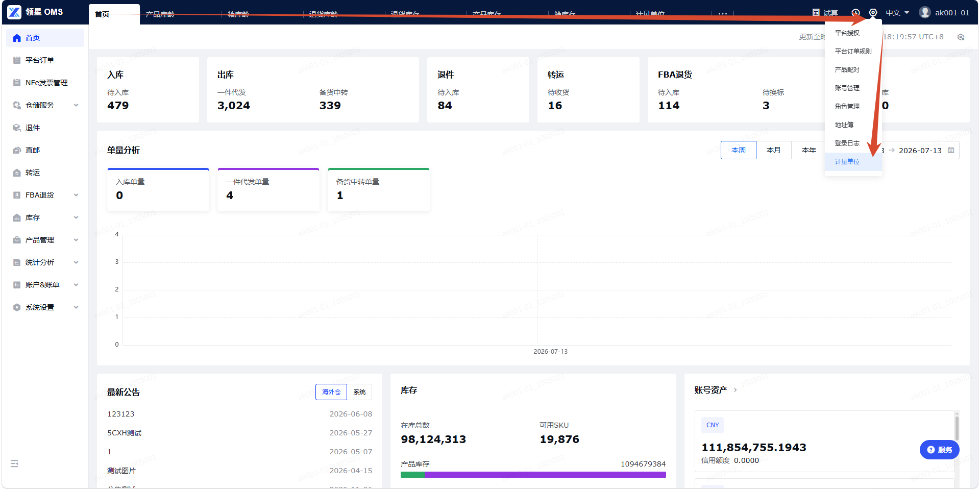Click the refresh icon beside update time
The width and height of the screenshot is (980, 490).
coord(961,37)
